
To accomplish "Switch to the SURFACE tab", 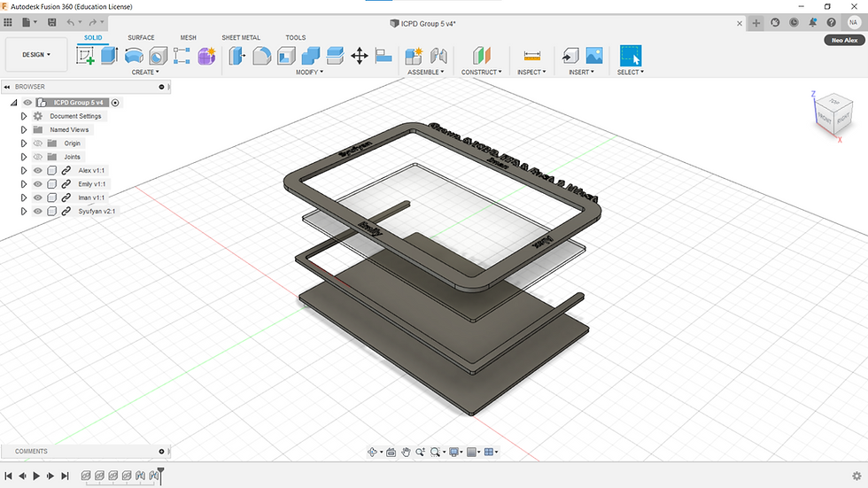I will pos(141,37).
